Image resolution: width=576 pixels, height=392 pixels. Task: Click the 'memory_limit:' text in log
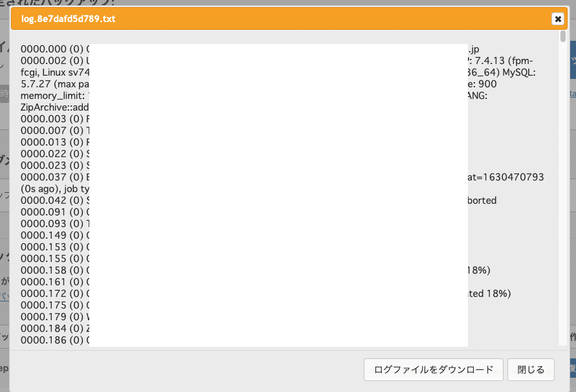click(x=53, y=96)
